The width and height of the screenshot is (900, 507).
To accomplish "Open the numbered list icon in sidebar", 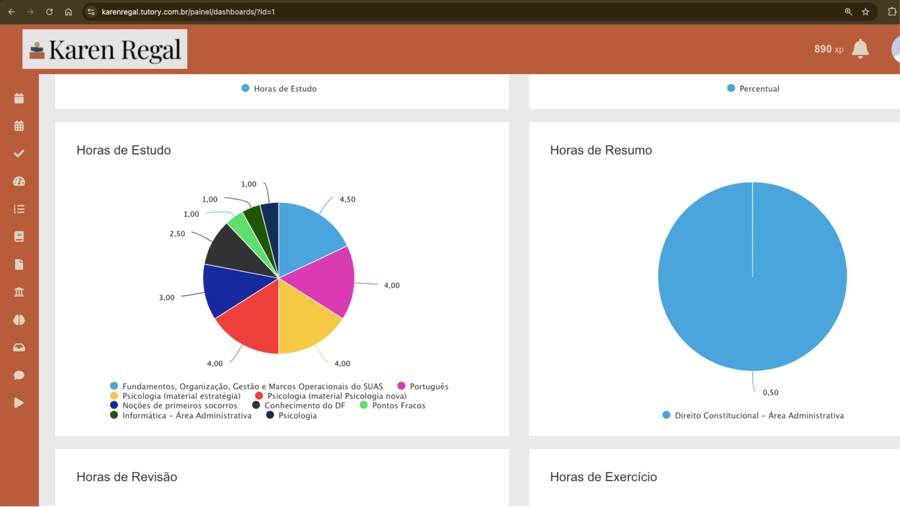I will pyautogui.click(x=19, y=209).
